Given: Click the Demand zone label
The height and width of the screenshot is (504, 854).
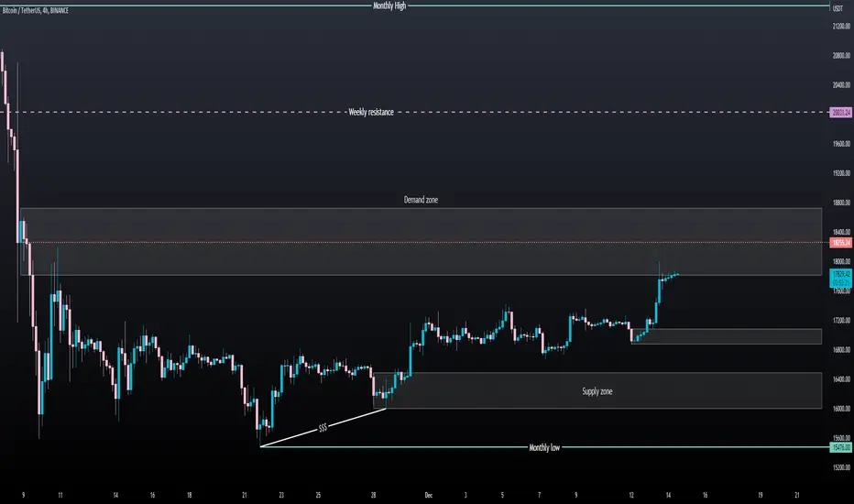Looking at the screenshot, I should pos(421,200).
